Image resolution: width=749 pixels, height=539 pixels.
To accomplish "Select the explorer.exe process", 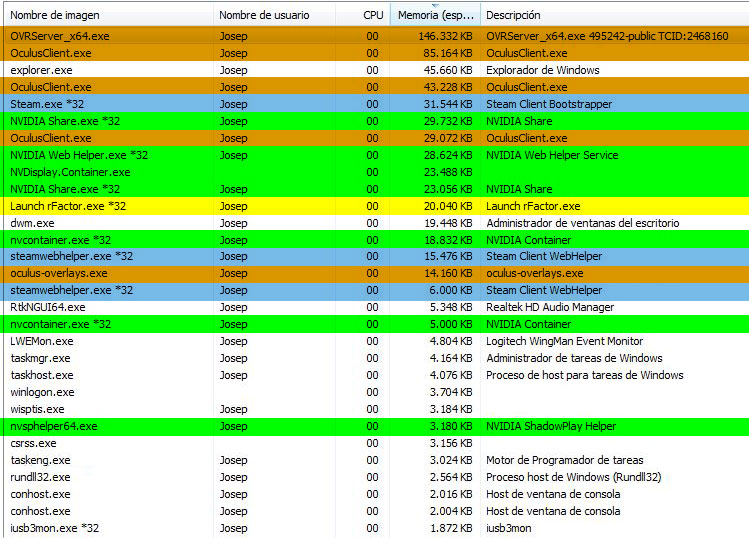I will point(376,70).
